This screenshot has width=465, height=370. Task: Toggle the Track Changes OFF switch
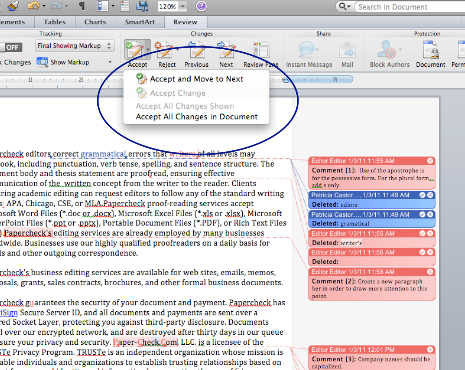pyautogui.click(x=12, y=47)
